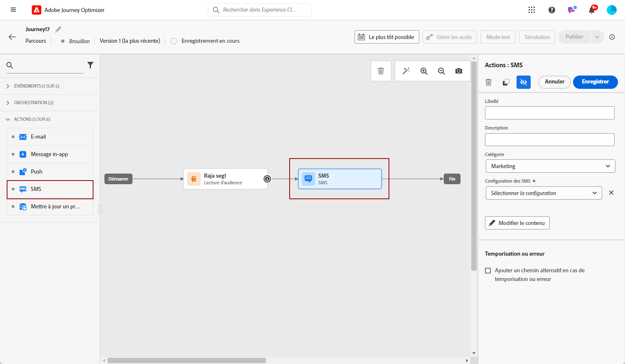Click the canvas vertical scrollbar
The image size is (625, 364).
[x=474, y=166]
